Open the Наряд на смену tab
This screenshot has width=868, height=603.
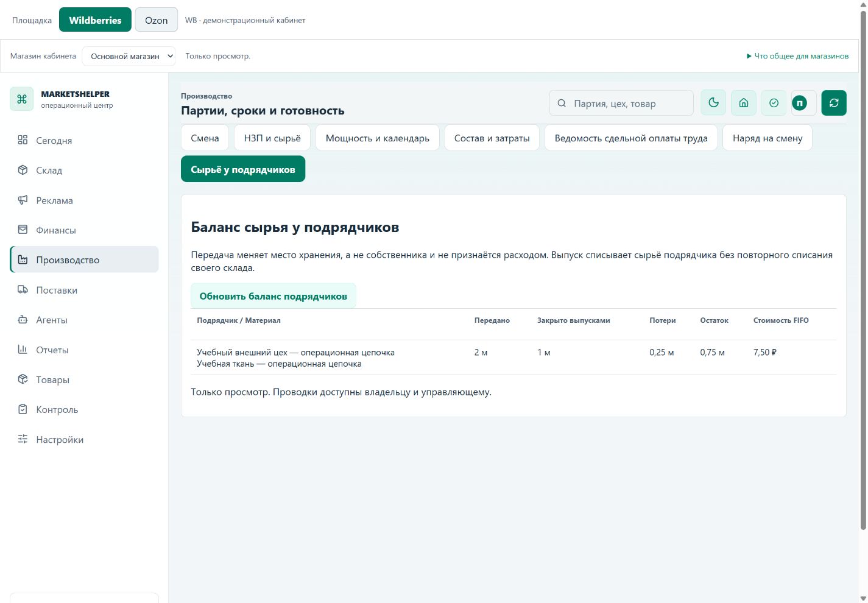click(767, 138)
